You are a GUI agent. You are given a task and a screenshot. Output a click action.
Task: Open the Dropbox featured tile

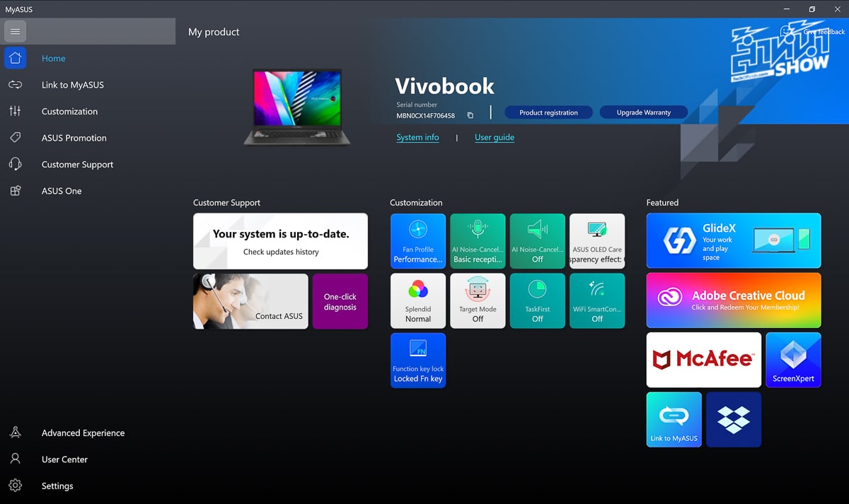(x=734, y=420)
